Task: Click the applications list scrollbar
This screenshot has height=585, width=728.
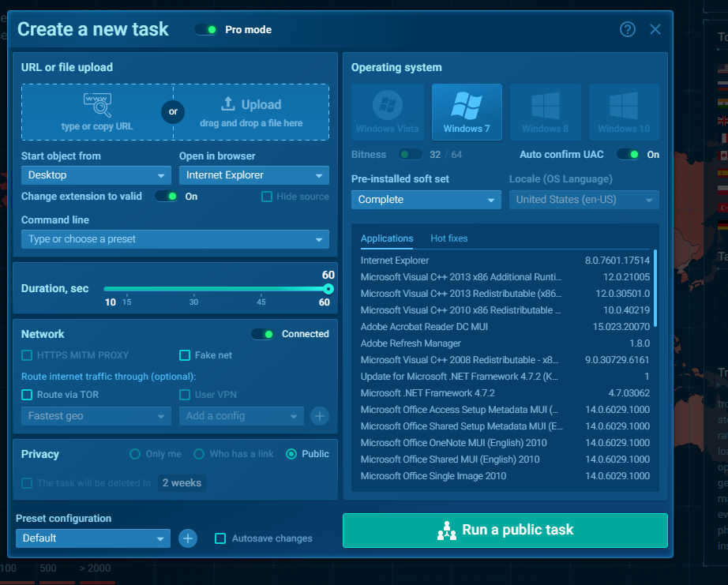Action: pyautogui.click(x=655, y=288)
